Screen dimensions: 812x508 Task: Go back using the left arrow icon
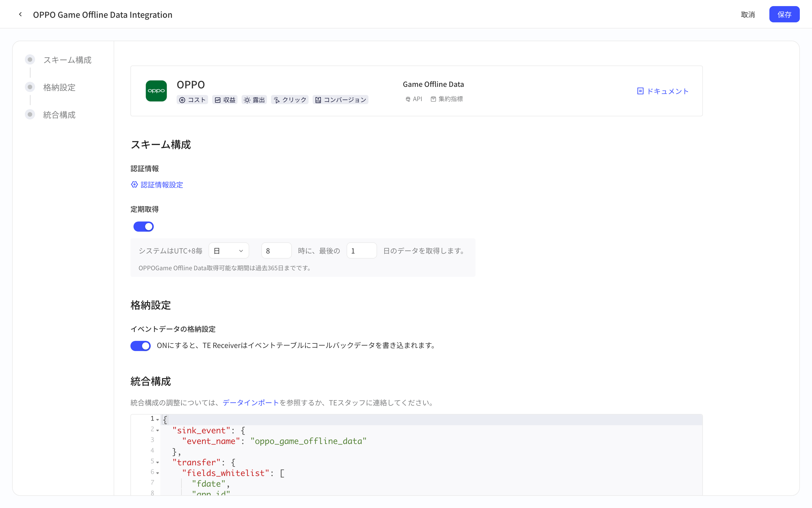(x=21, y=14)
